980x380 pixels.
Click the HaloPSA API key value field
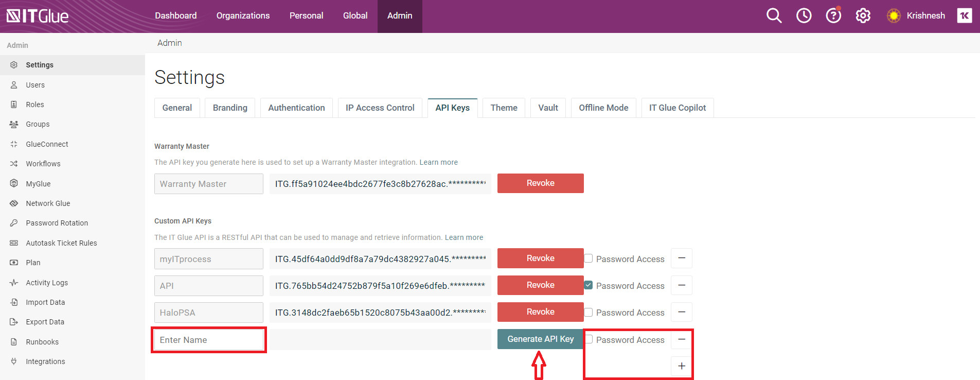[380, 313]
